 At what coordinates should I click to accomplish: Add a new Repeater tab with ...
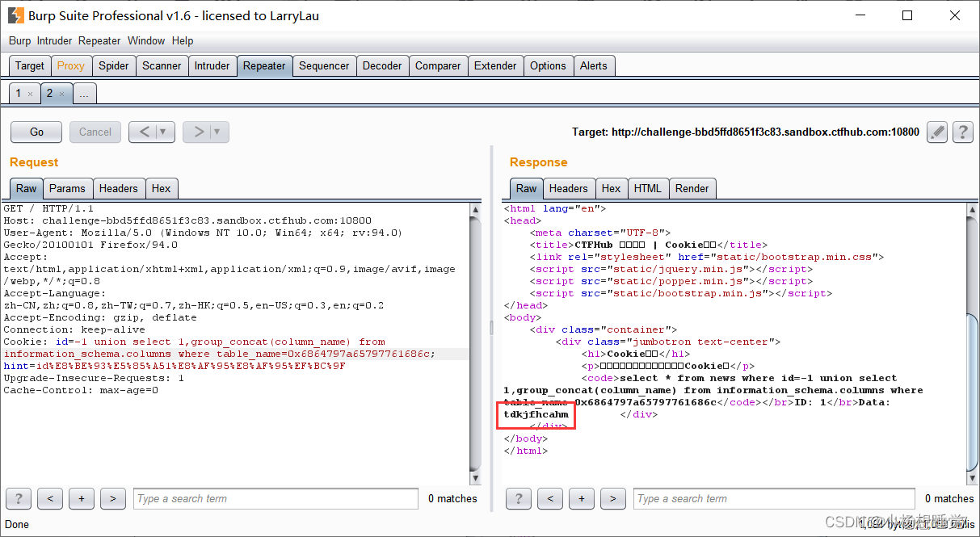point(84,94)
